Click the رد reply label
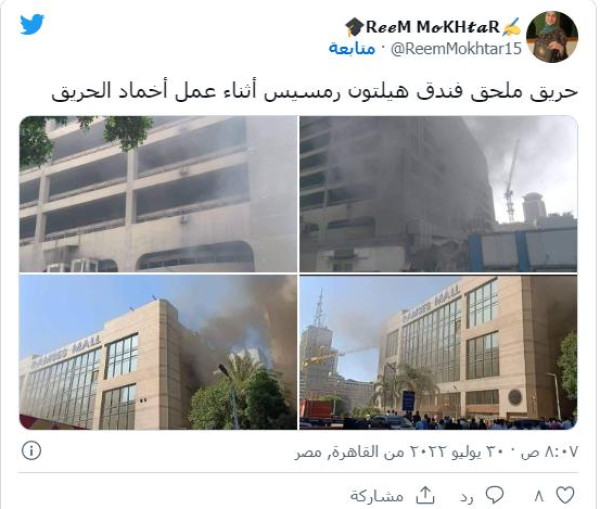This screenshot has width=600, height=509. click(x=467, y=496)
